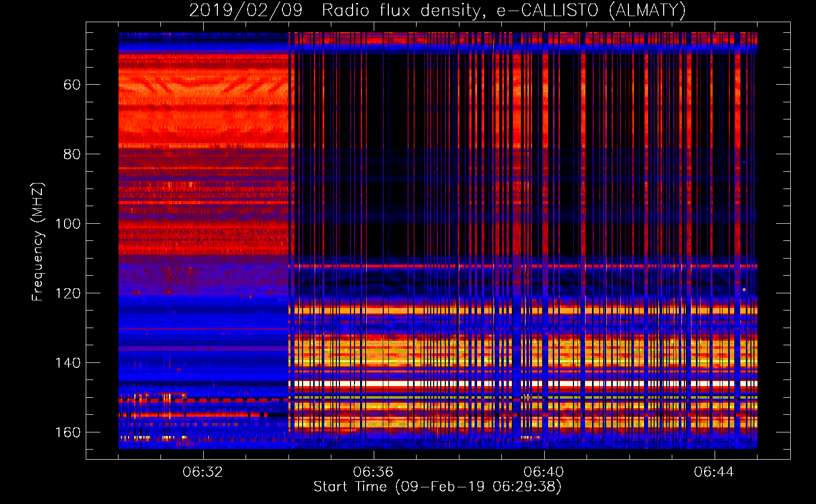Click the 140 frequency tick label
The width and height of the screenshot is (816, 504).
coord(68,363)
